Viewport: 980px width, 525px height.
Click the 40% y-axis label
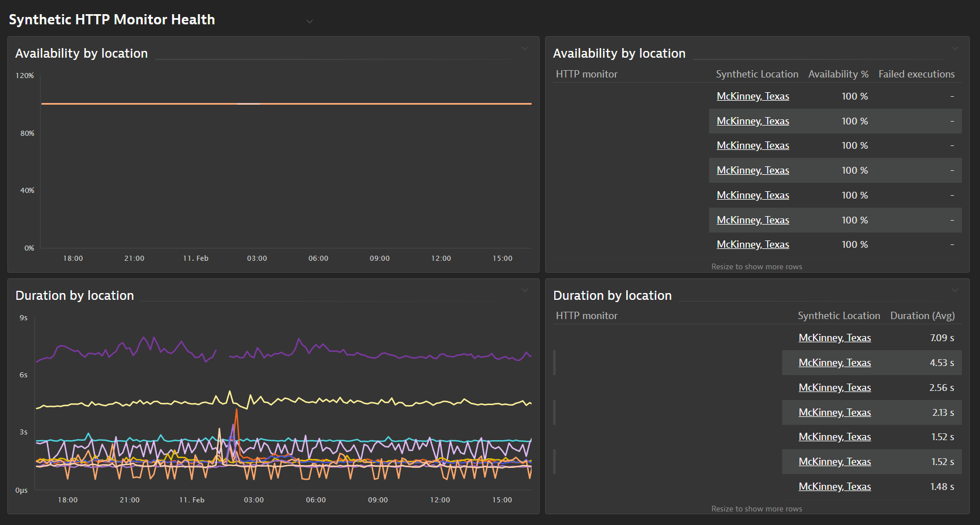tap(27, 191)
